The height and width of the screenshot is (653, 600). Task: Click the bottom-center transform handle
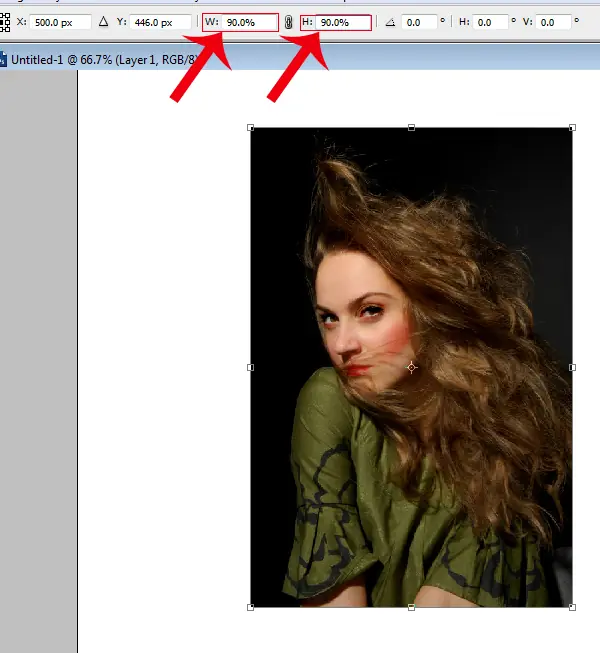coord(411,607)
